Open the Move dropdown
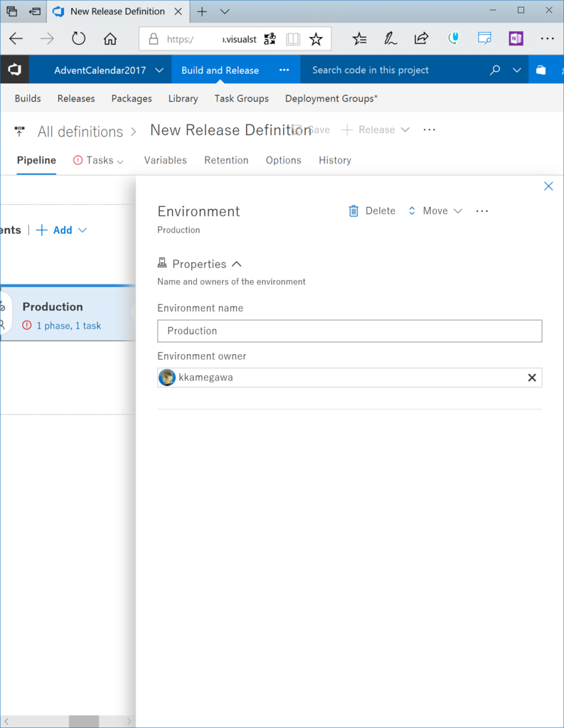Image resolution: width=564 pixels, height=728 pixels. click(435, 210)
